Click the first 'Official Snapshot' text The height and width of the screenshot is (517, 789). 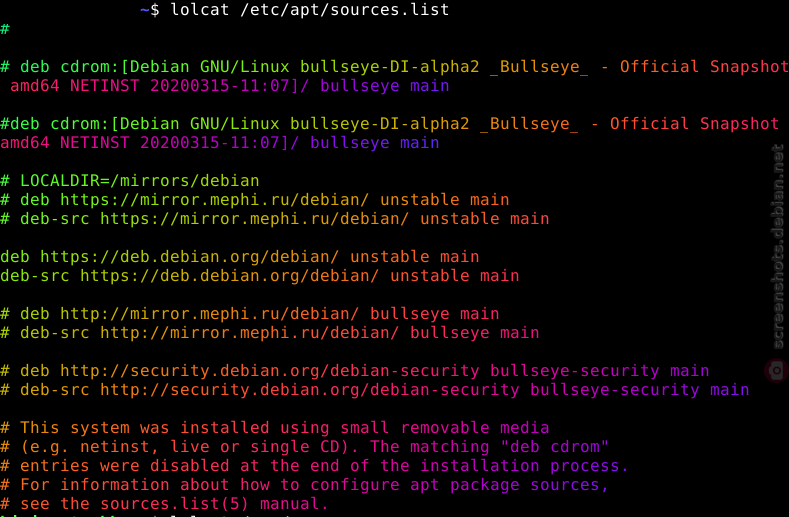pos(704,66)
